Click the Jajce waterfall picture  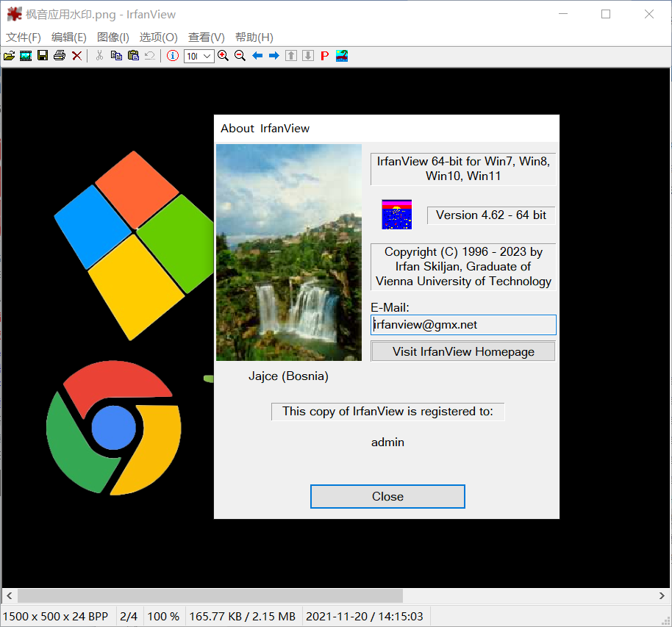click(289, 252)
